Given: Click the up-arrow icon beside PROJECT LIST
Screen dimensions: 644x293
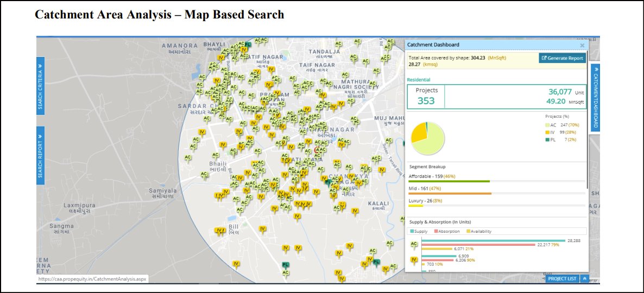Looking at the screenshot, I should (584, 279).
